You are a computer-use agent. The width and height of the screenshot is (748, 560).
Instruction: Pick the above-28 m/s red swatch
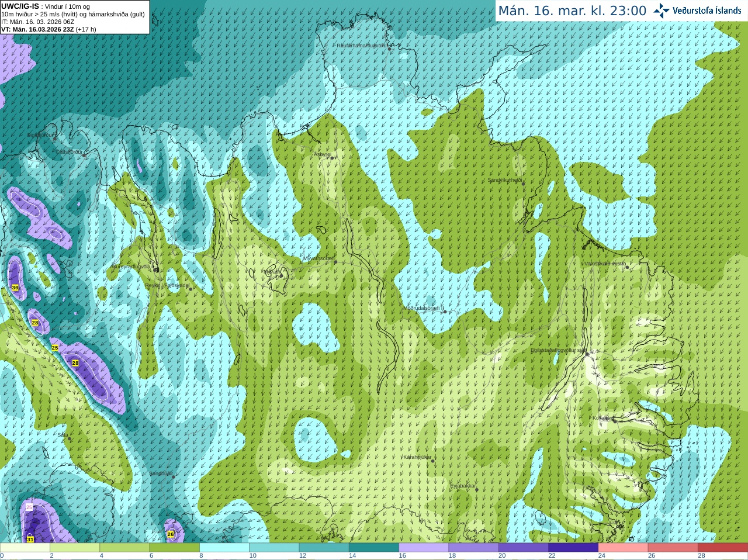pyautogui.click(x=723, y=548)
